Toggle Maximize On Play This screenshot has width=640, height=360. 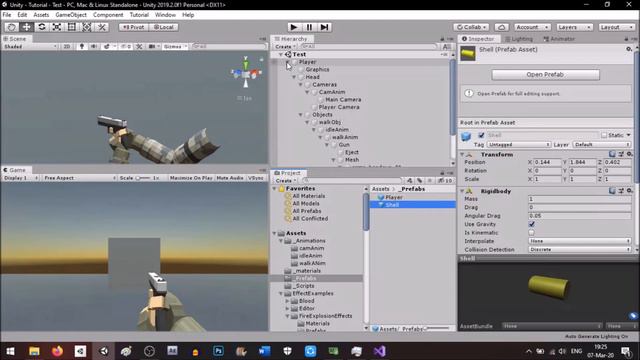click(191, 178)
